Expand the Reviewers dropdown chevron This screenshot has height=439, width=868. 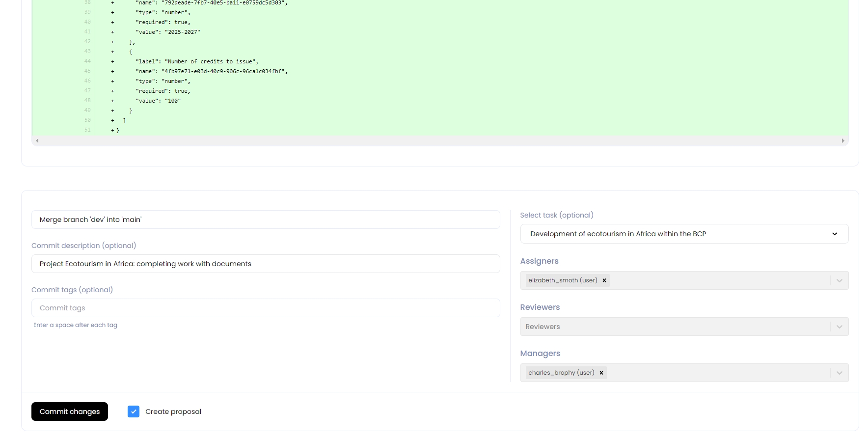tap(839, 327)
